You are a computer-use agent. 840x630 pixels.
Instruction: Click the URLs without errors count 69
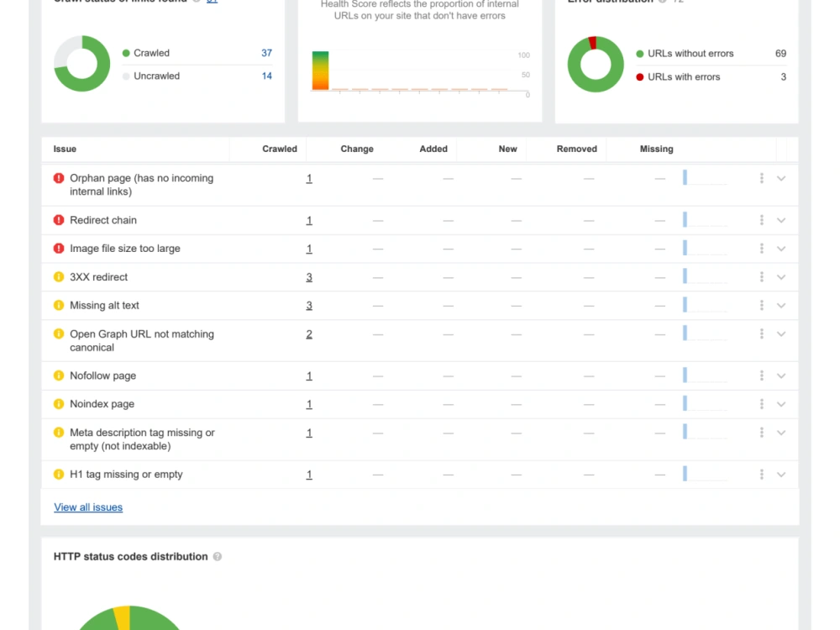(x=780, y=54)
